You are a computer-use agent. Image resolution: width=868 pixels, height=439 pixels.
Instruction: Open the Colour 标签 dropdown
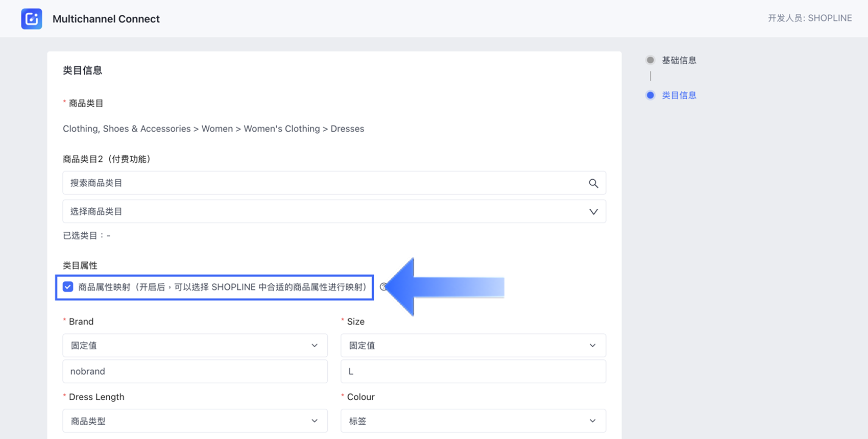point(473,421)
